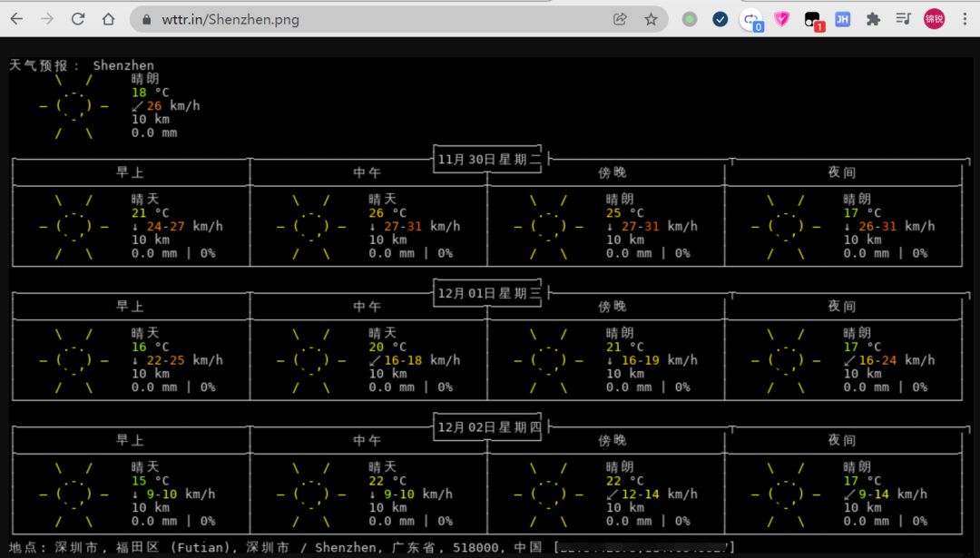This screenshot has width=980, height=558.
Task: Click wind 22-25 km/h on 12月01日 morning
Action: [177, 360]
